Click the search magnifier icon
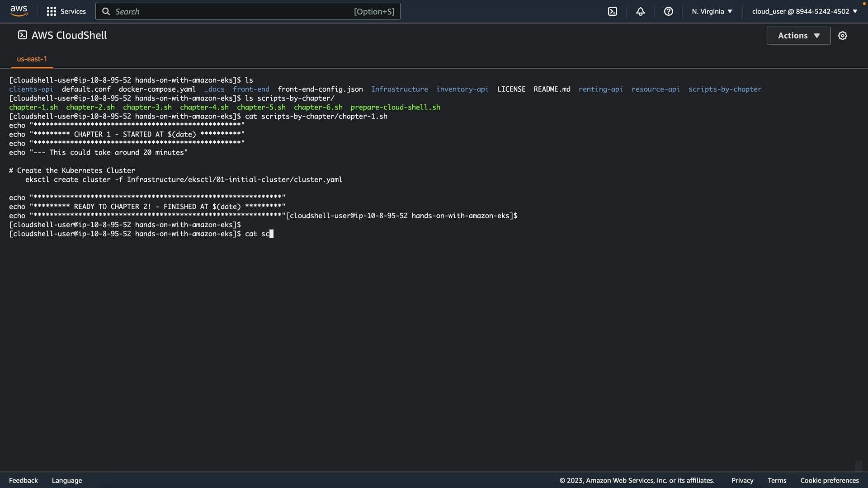This screenshot has height=488, width=868. pyautogui.click(x=106, y=11)
